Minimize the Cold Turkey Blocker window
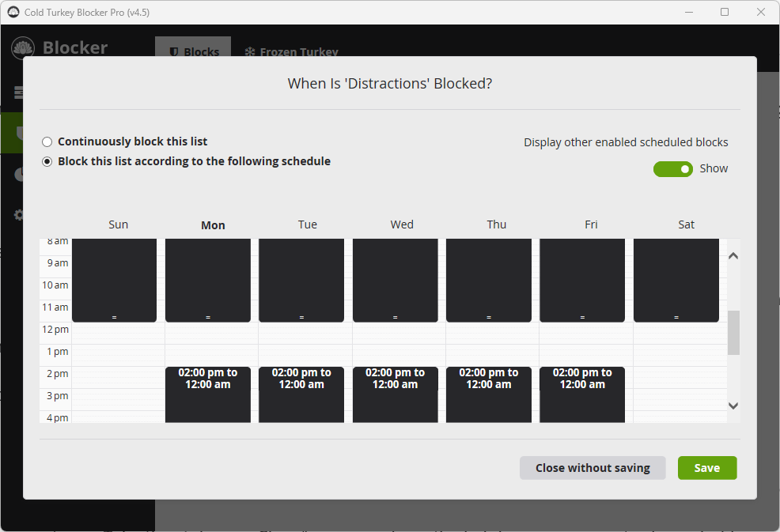Image resolution: width=780 pixels, height=532 pixels. pos(689,12)
